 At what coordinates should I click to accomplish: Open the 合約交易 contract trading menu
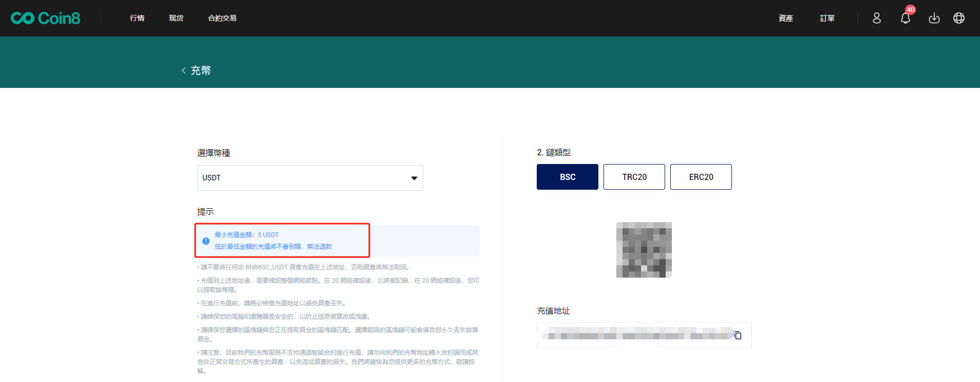[x=222, y=18]
